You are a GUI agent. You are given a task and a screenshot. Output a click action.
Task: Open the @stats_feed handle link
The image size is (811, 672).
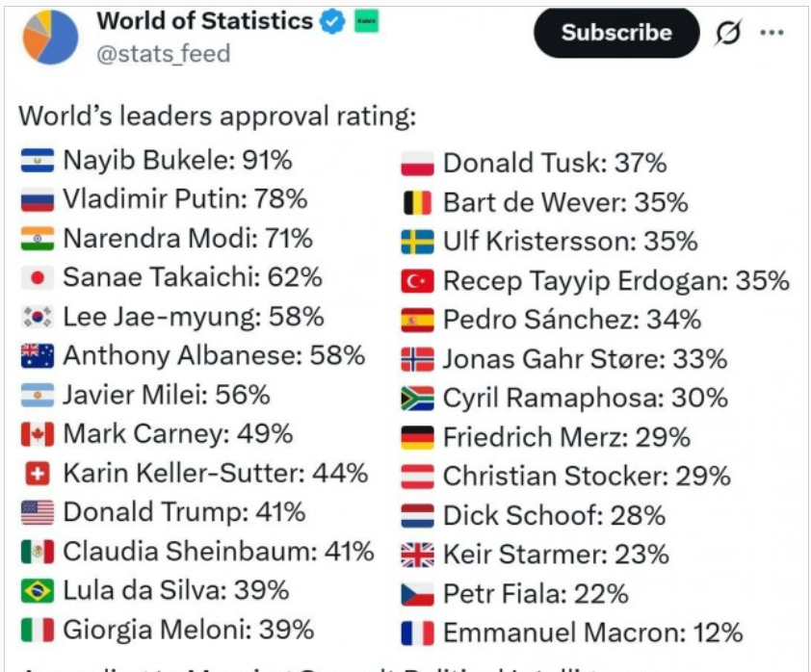tap(164, 54)
